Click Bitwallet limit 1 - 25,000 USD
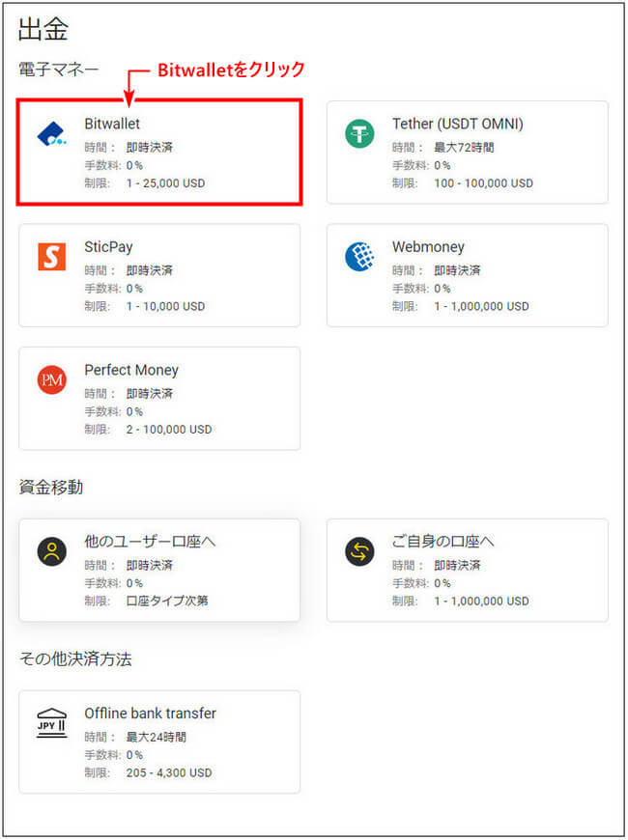 coord(166,183)
